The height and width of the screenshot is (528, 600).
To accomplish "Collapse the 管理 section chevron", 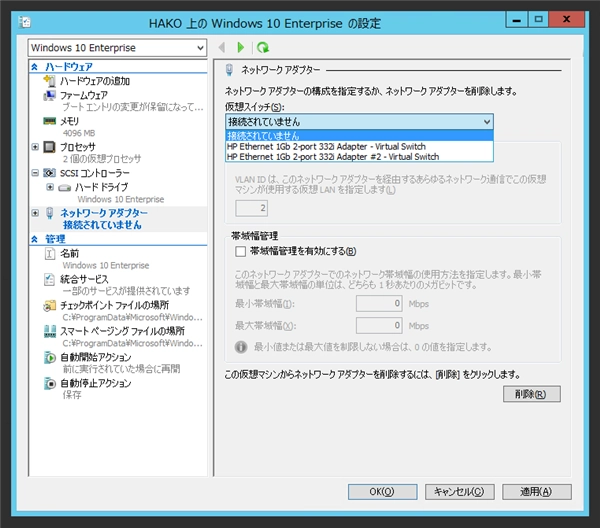I will coord(34,239).
